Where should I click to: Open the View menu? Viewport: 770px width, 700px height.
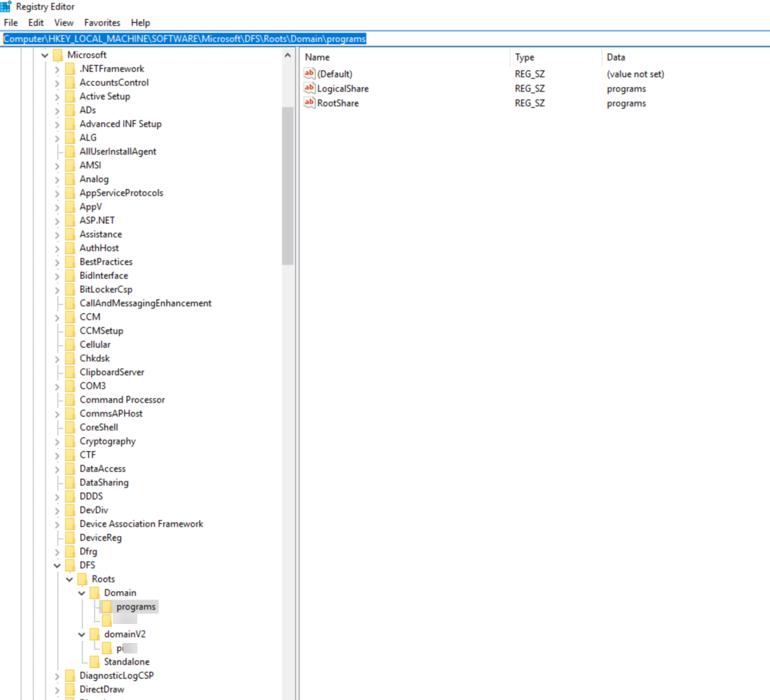(64, 23)
